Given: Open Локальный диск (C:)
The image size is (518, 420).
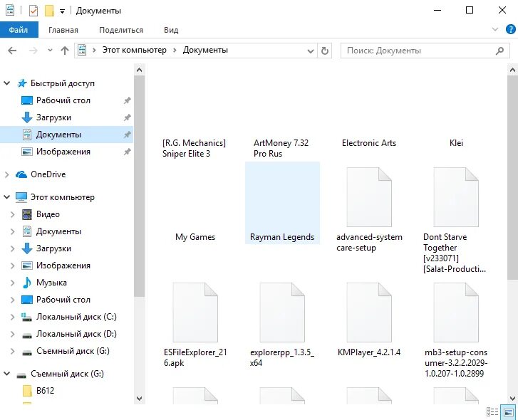Looking at the screenshot, I should pos(76,317).
